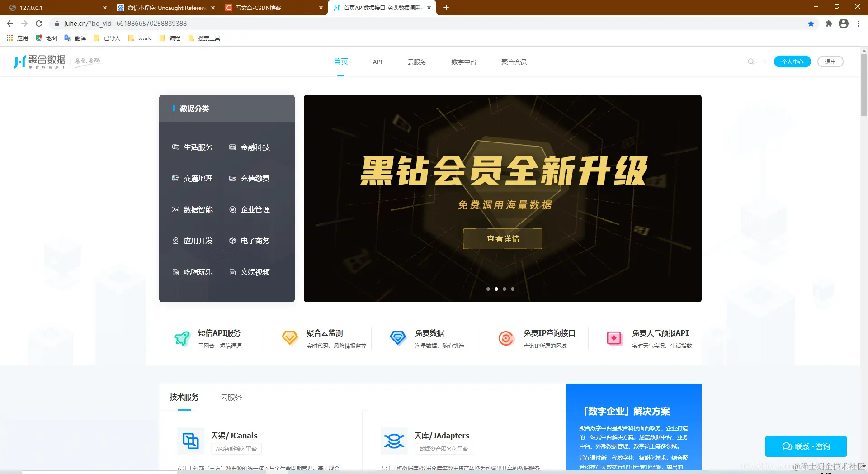
Task: Click the 免费IP查询接口 target icon
Action: [x=506, y=338]
